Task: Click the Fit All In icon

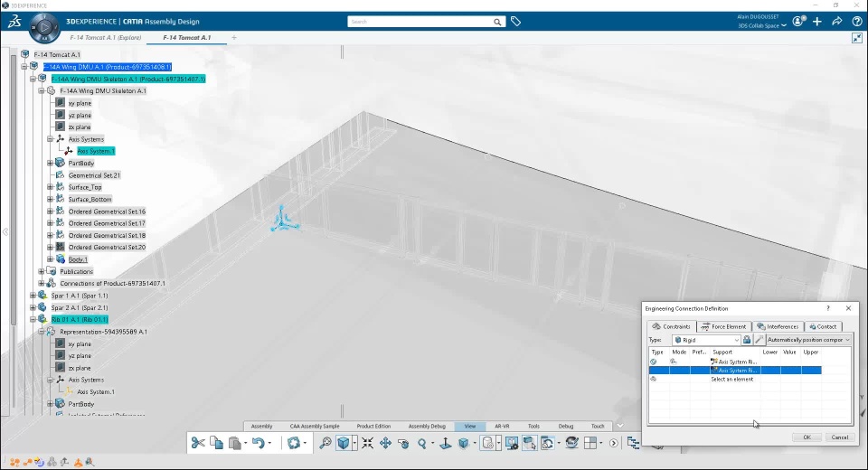Action: coord(368,443)
